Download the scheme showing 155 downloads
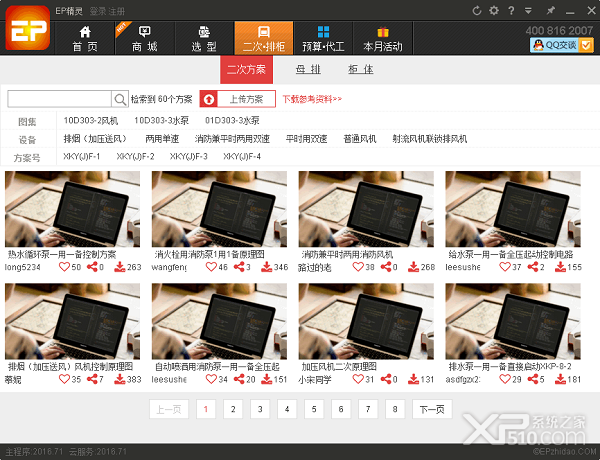The height and width of the screenshot is (460, 600). point(560,267)
